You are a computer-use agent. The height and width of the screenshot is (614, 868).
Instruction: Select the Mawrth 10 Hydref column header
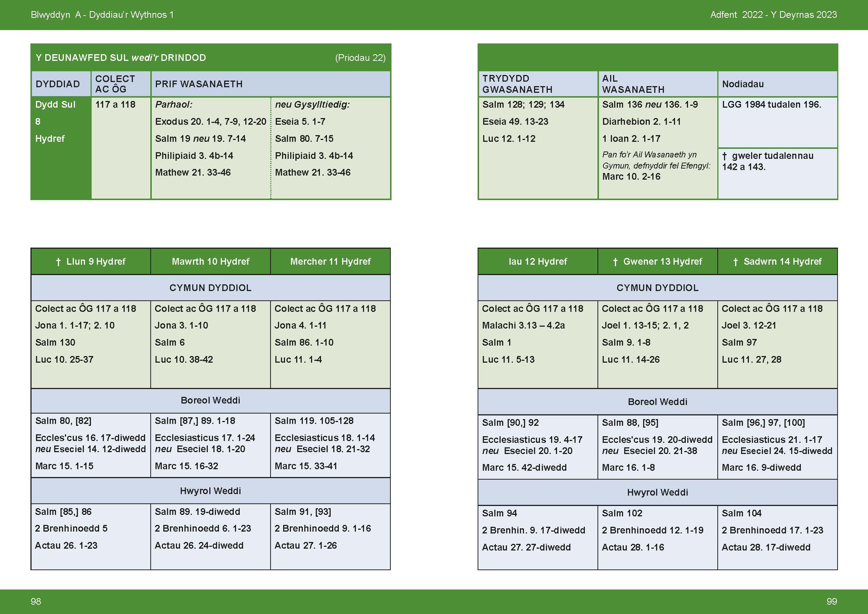tap(210, 262)
